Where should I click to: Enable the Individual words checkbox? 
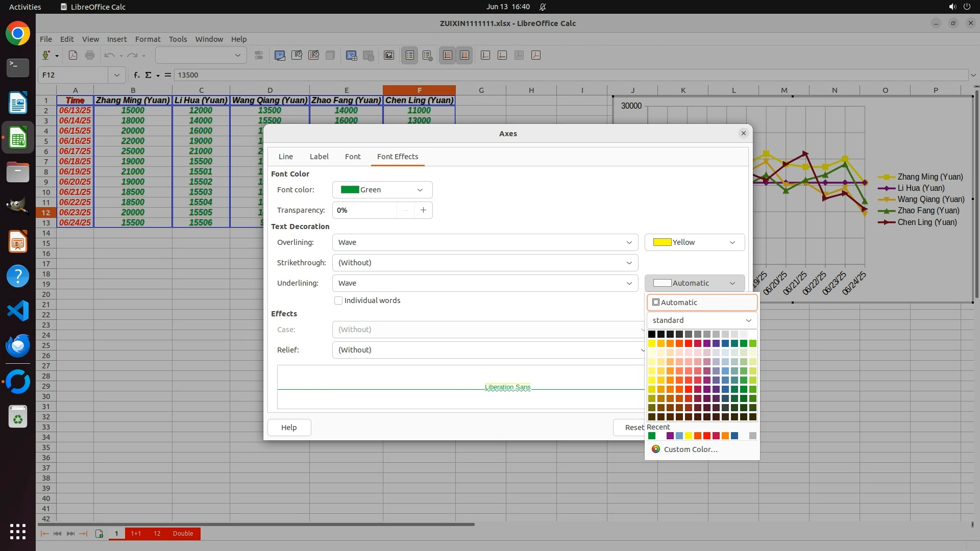[x=338, y=300]
